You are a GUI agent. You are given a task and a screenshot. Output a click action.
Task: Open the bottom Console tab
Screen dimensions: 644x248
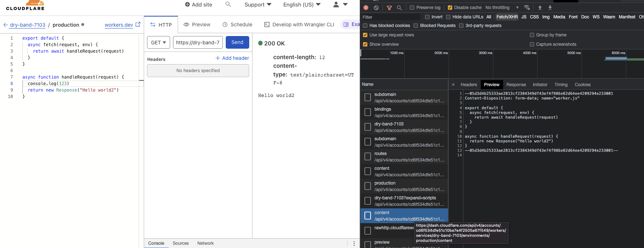(156, 243)
